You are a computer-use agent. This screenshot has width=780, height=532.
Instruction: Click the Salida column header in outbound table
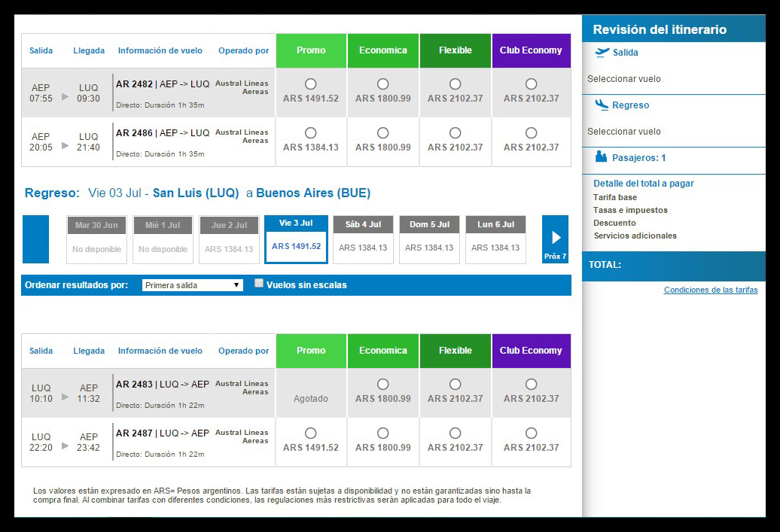point(41,51)
